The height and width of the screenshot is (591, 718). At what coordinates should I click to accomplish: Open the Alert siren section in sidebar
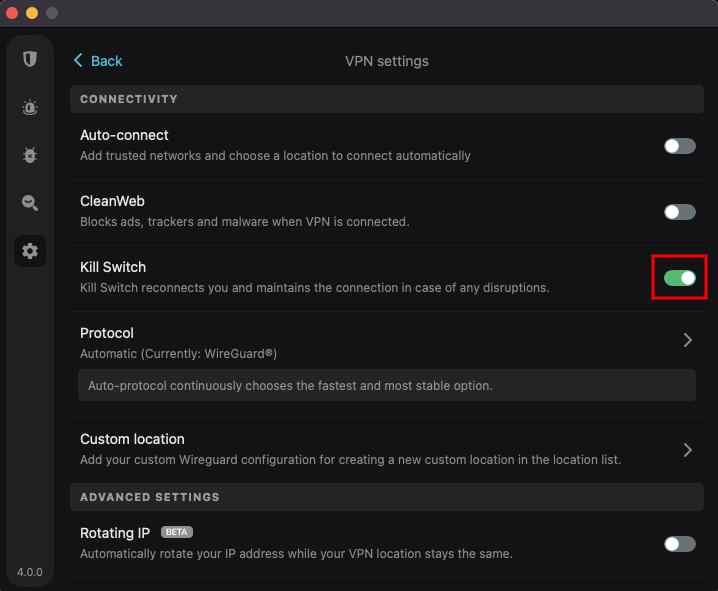[x=30, y=108]
